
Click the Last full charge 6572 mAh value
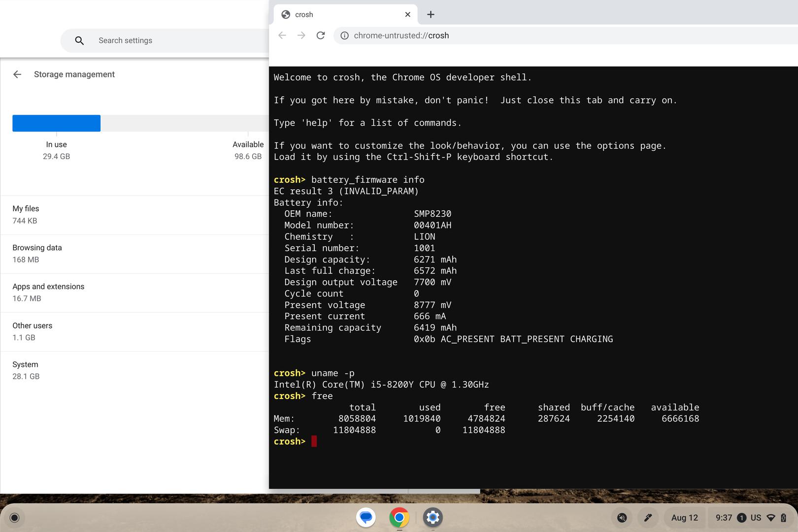(435, 271)
